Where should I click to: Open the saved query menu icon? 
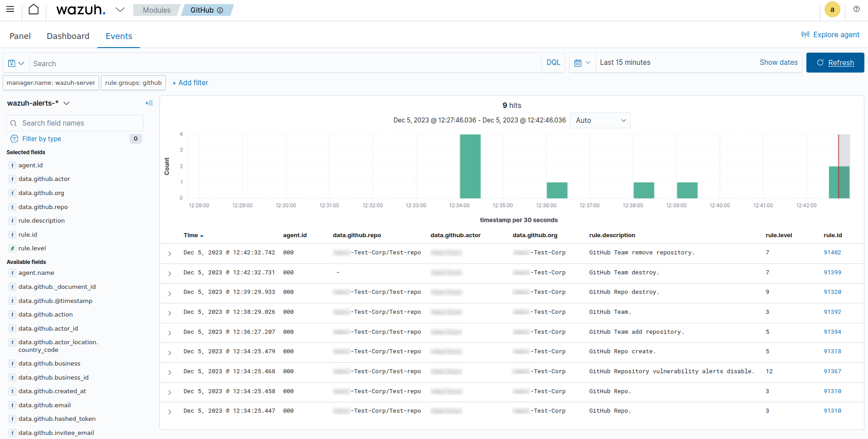[16, 63]
